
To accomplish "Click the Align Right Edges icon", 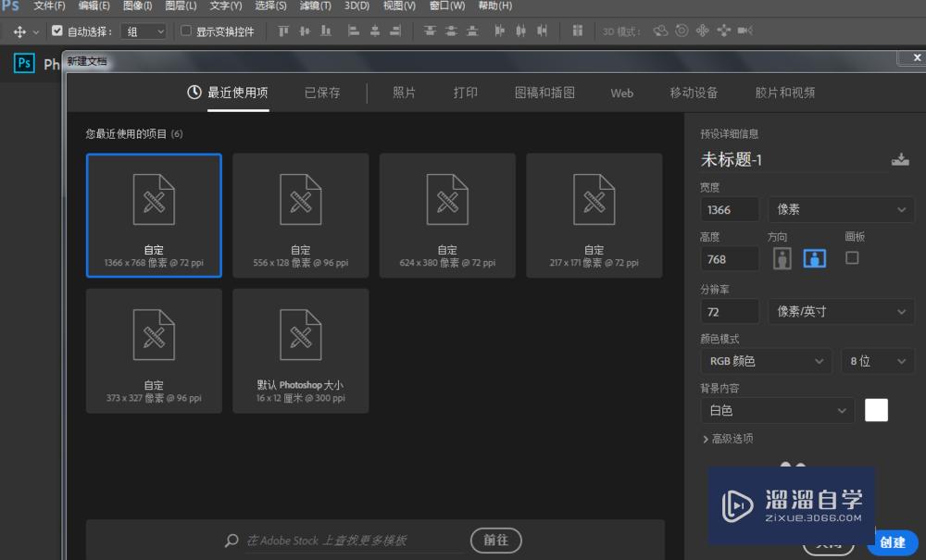I will coord(395,31).
